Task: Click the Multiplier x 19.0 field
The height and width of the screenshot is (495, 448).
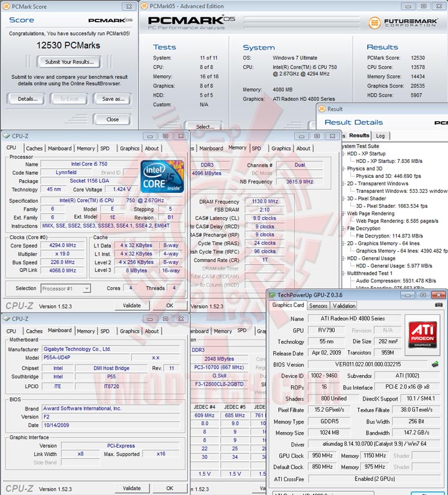Action: click(63, 254)
